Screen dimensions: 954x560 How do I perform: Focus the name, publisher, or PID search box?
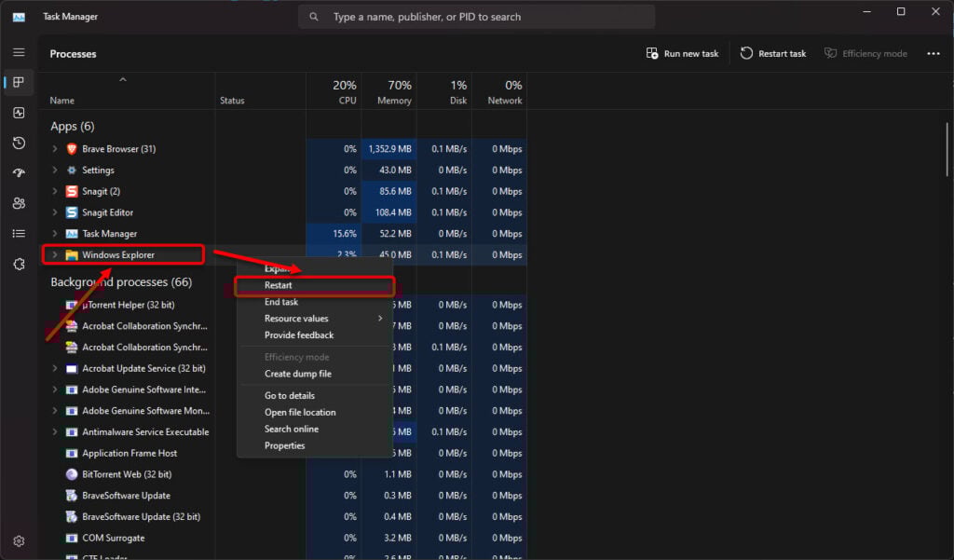476,17
